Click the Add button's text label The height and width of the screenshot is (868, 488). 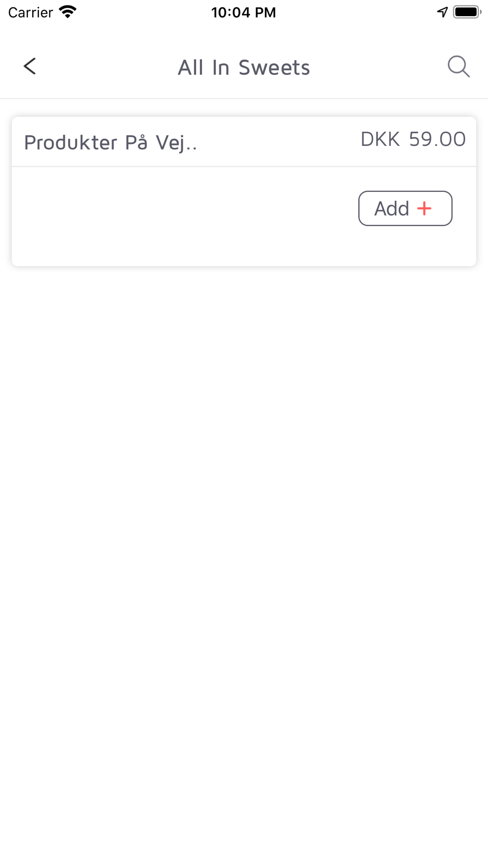coord(391,208)
